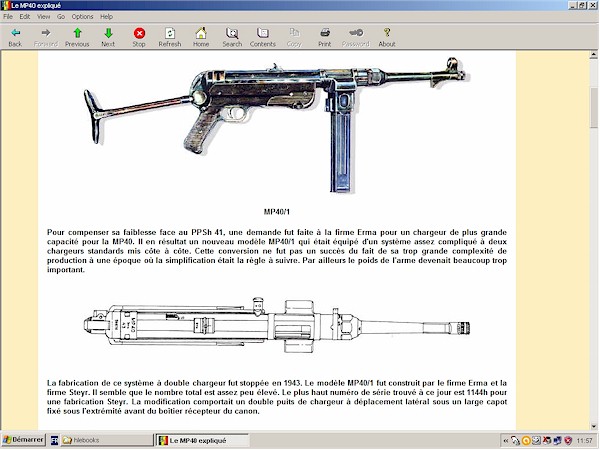Open the Options menu
The image size is (600, 450).
click(x=82, y=16)
